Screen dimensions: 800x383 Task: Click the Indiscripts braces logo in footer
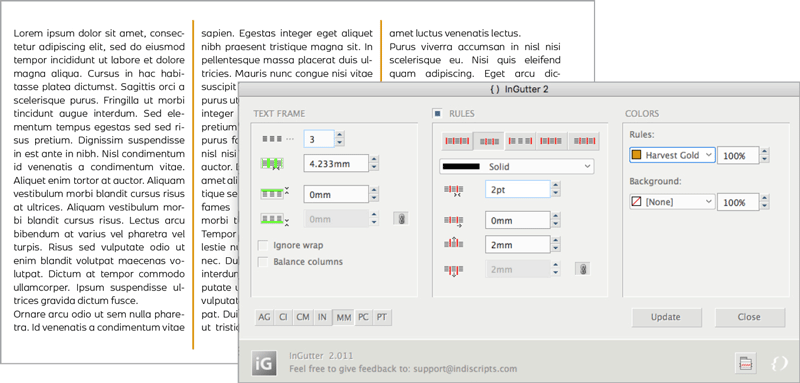779,363
